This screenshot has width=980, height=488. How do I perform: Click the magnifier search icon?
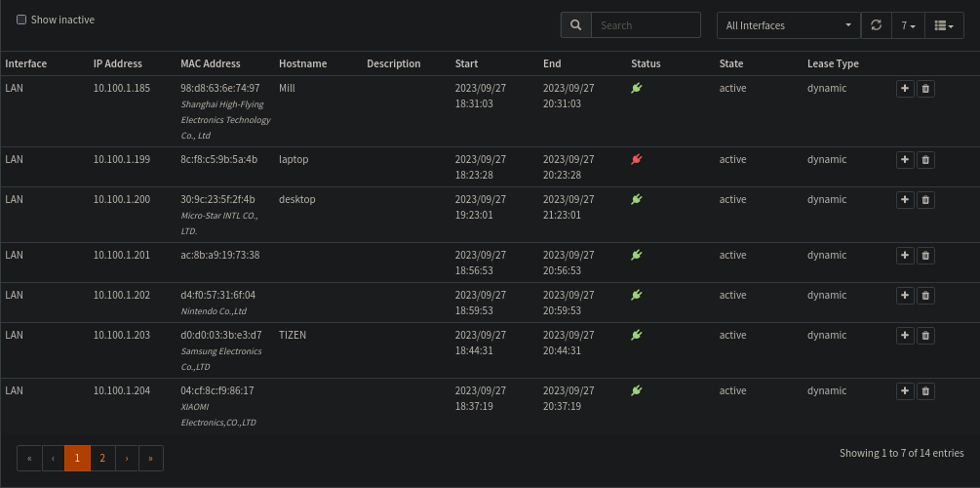575,25
